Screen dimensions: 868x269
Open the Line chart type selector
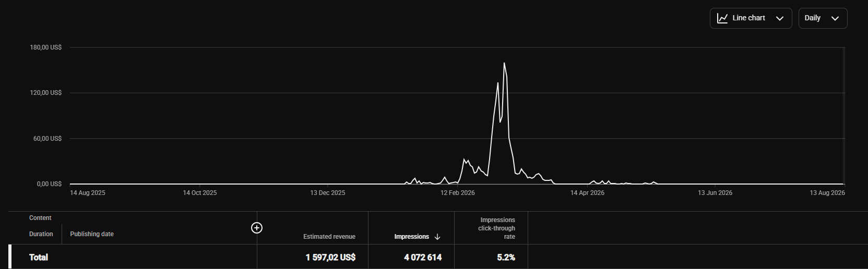pos(751,18)
